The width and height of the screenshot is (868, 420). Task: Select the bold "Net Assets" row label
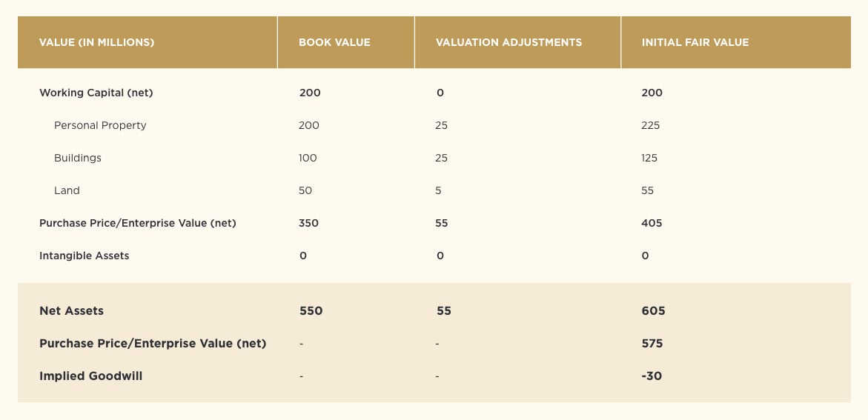71,311
